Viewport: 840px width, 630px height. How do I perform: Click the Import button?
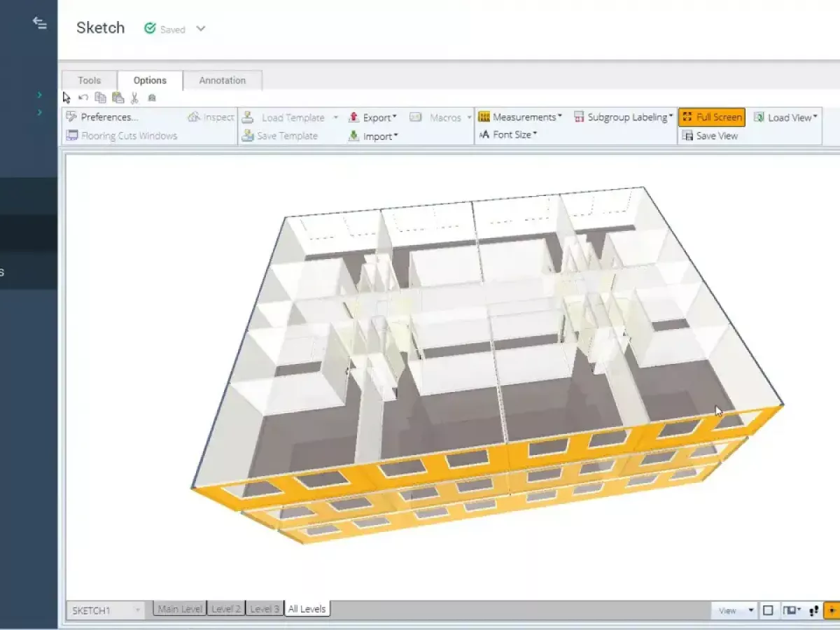[372, 136]
